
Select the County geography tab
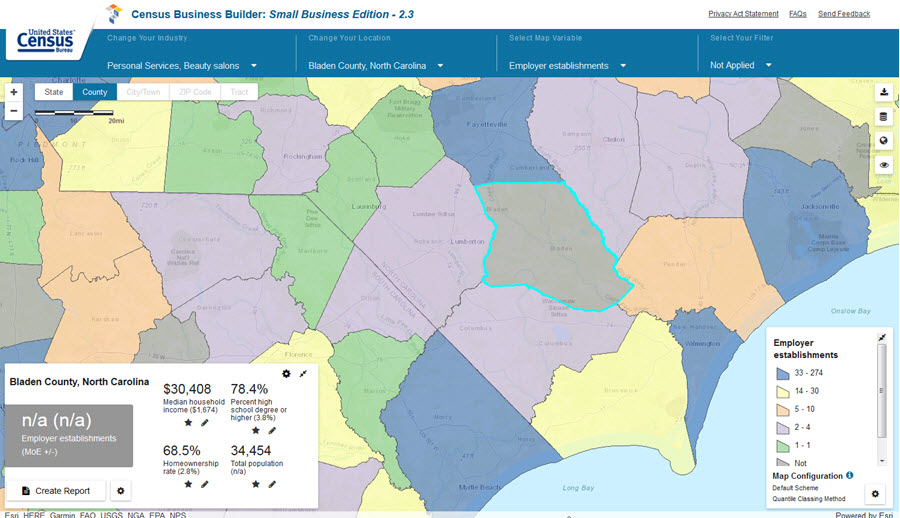[95, 92]
